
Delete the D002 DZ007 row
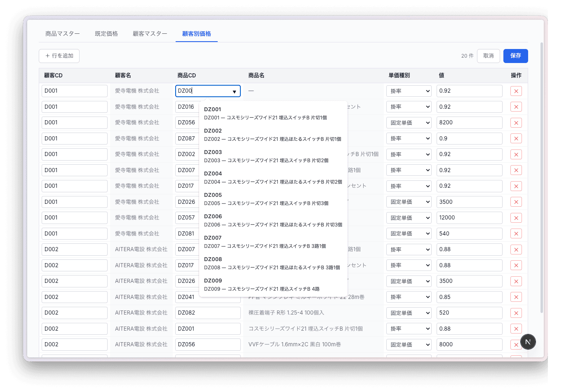click(x=516, y=250)
